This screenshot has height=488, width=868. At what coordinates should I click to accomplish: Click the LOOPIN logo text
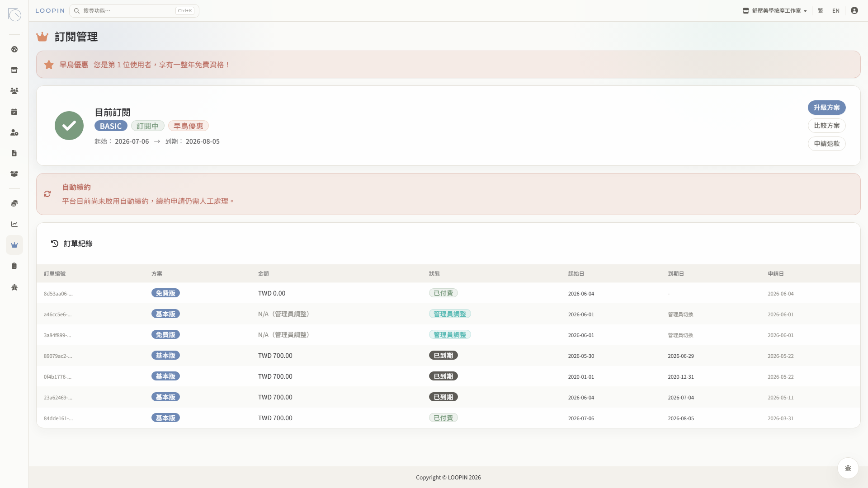[50, 11]
